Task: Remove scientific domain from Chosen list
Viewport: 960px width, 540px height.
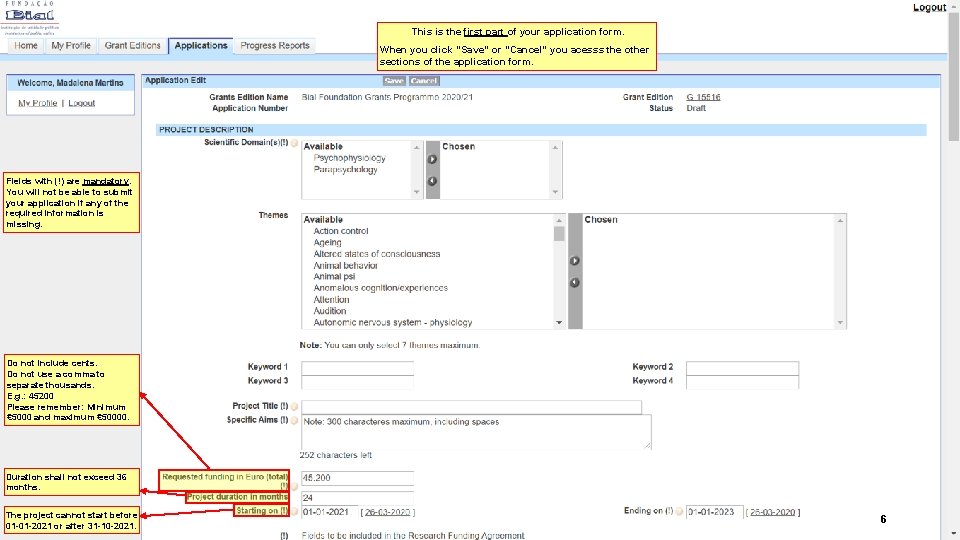Action: (x=432, y=181)
